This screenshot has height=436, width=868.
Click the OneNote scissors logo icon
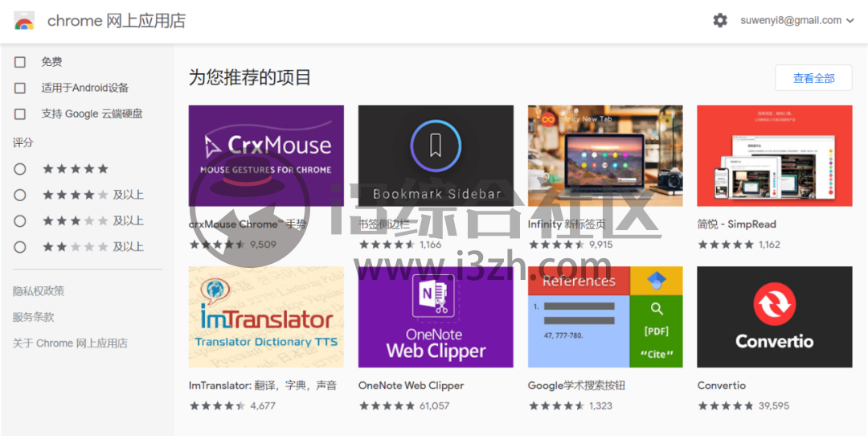(435, 297)
